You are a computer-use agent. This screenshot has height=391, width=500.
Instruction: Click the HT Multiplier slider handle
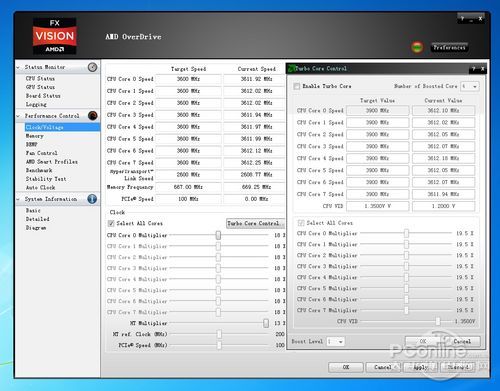(x=266, y=323)
